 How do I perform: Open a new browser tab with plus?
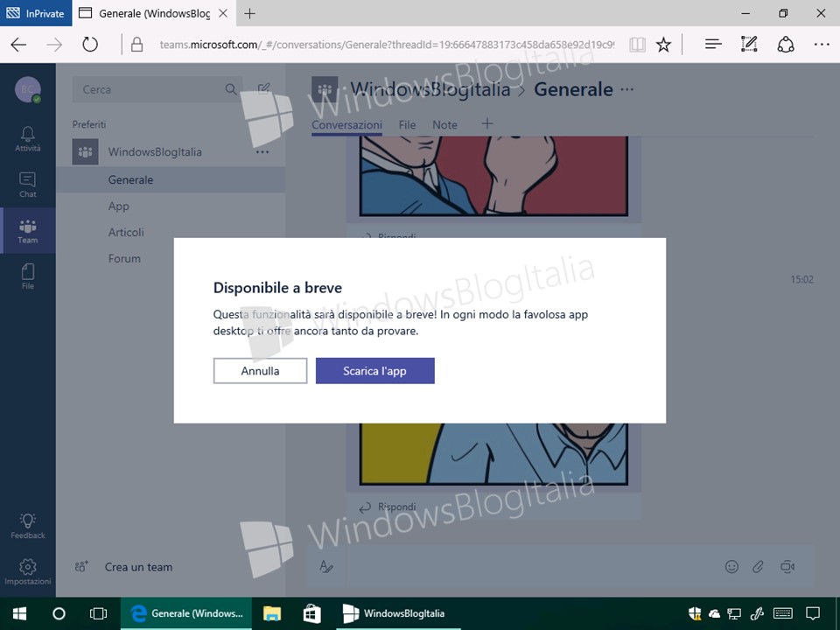(249, 14)
